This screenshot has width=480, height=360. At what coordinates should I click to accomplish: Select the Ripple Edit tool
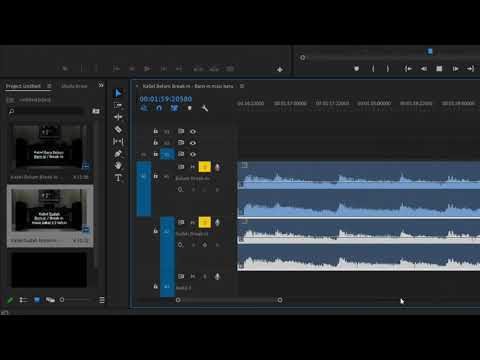click(118, 117)
